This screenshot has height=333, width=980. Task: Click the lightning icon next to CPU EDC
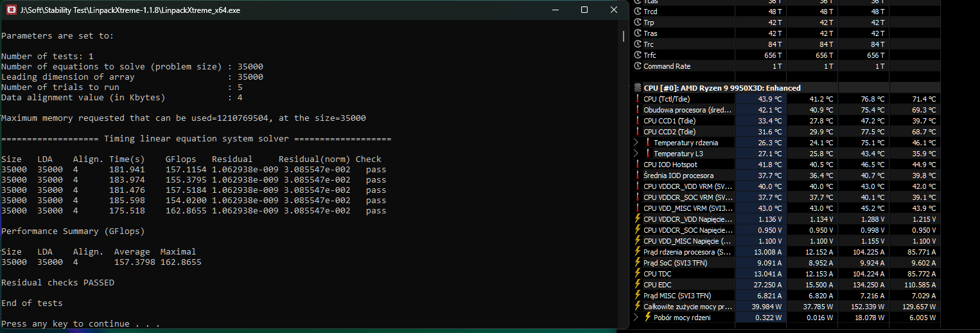[638, 285]
